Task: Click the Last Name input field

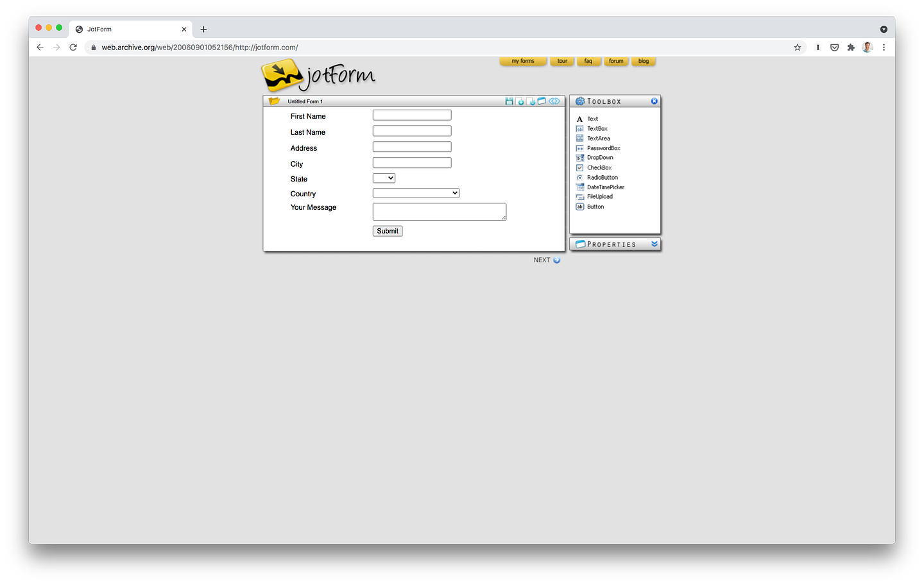Action: coord(412,131)
